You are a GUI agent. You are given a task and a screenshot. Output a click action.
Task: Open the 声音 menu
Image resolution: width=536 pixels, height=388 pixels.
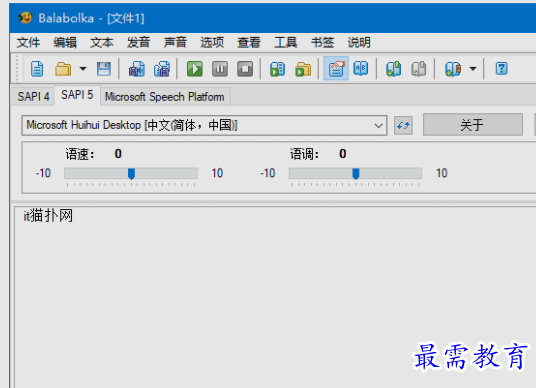tap(175, 42)
